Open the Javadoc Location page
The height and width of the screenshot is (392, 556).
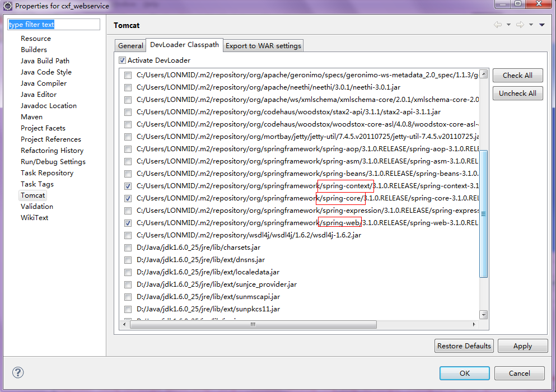coord(49,106)
